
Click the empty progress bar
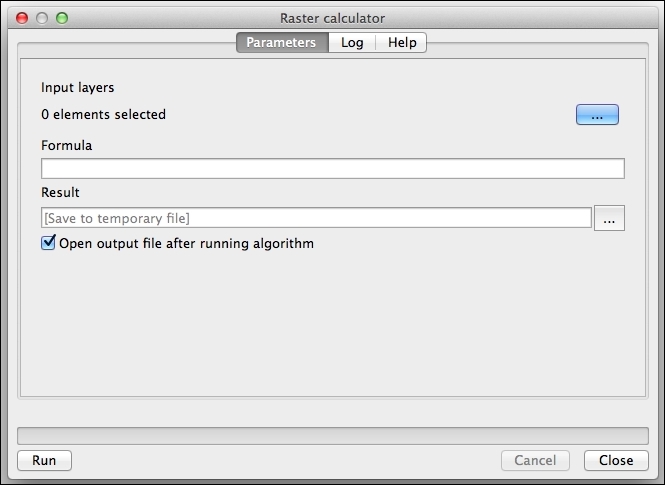[x=333, y=436]
